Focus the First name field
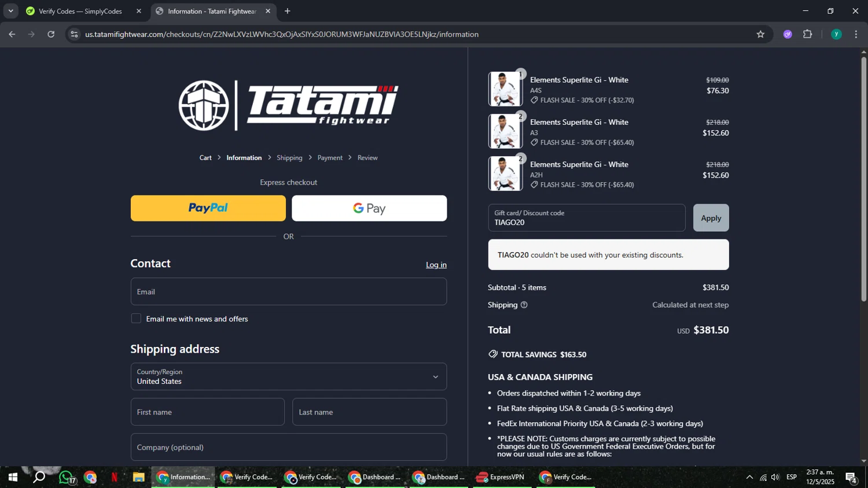 pos(208,412)
